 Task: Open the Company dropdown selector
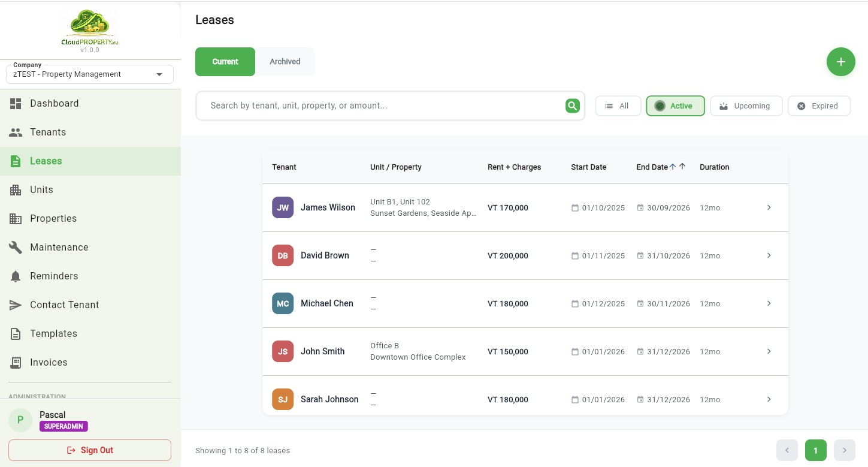point(90,74)
